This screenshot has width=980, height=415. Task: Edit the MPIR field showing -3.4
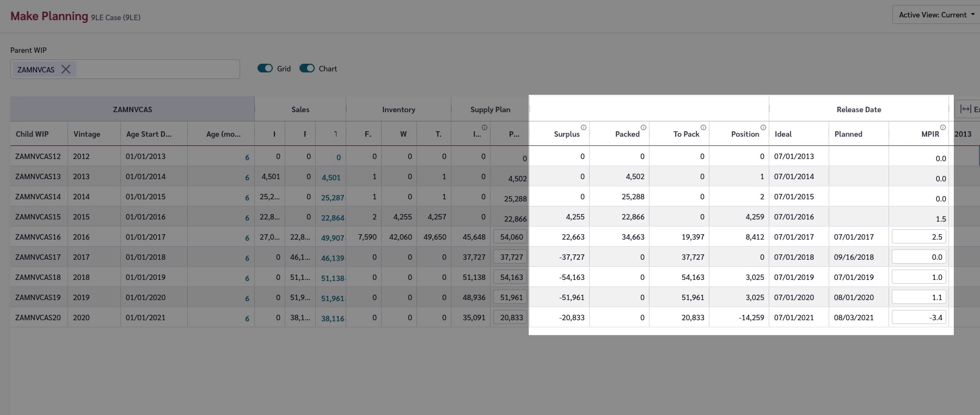[918, 318]
